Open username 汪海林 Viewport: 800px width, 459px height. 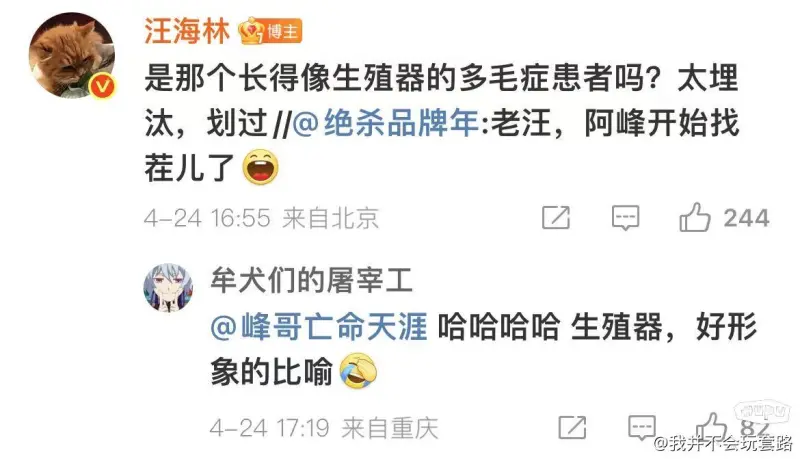[187, 31]
